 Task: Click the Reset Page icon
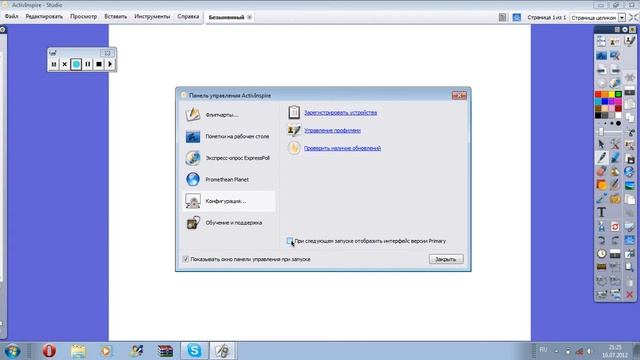(x=615, y=227)
